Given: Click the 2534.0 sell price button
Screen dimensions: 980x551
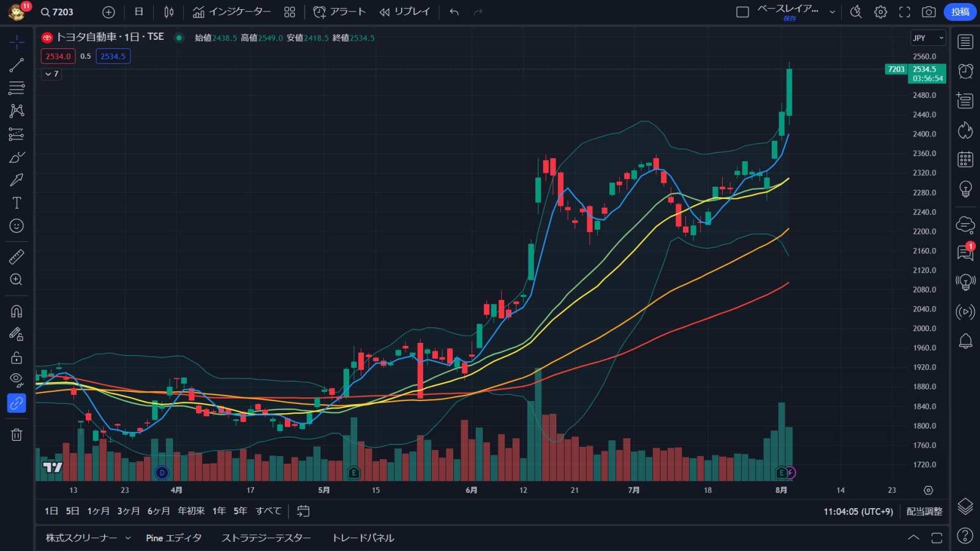Looking at the screenshot, I should (58, 56).
